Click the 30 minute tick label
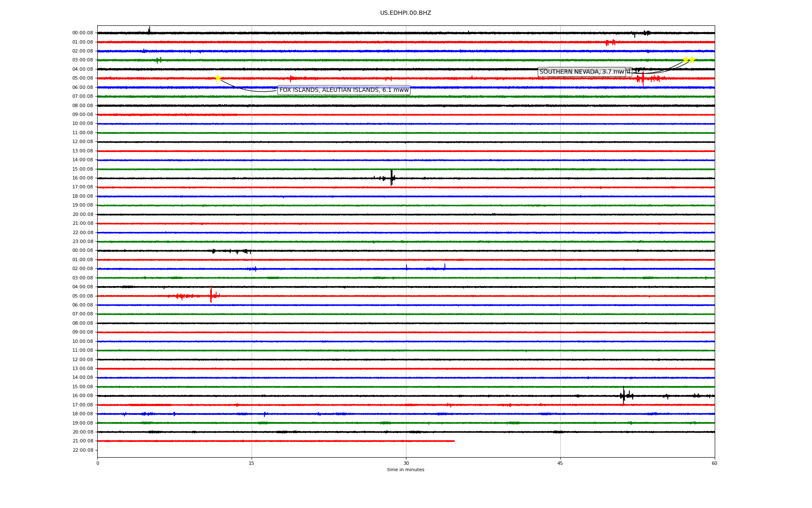Screen dimensions: 812x508 point(406,463)
